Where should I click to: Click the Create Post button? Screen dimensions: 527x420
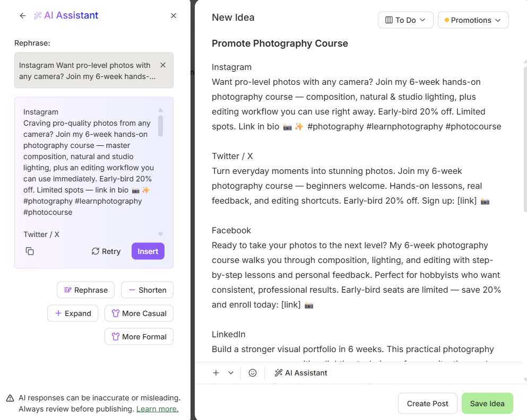(x=428, y=404)
